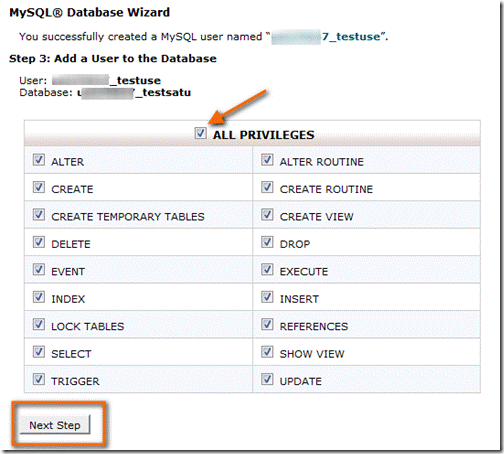504x454 pixels.
Task: Click the 'MySQL® Database Wizard' heading
Action: [90, 12]
